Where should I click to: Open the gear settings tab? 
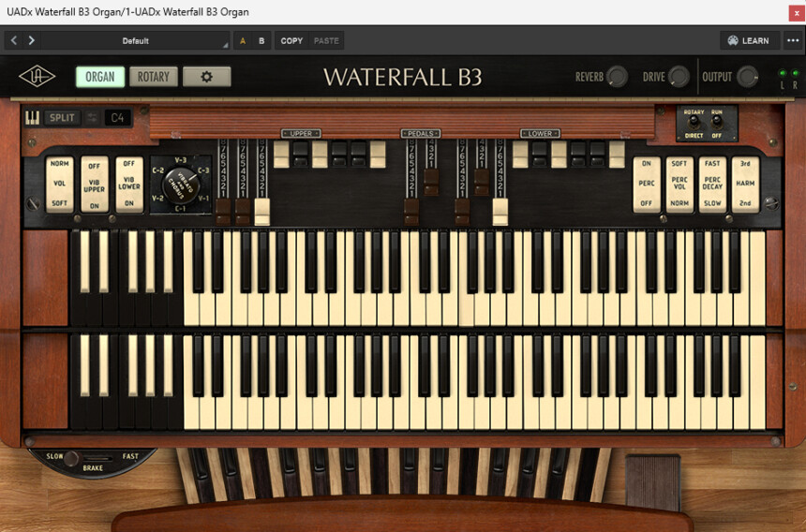[x=206, y=77]
